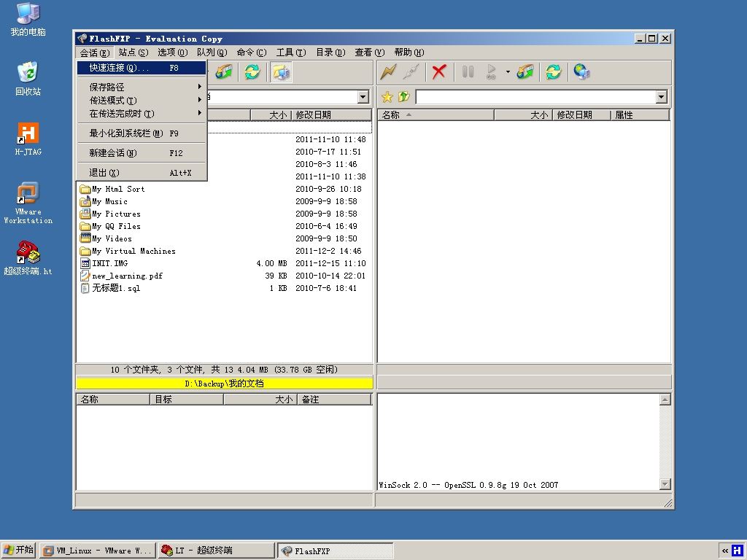Open the 站点 menu

(x=133, y=52)
